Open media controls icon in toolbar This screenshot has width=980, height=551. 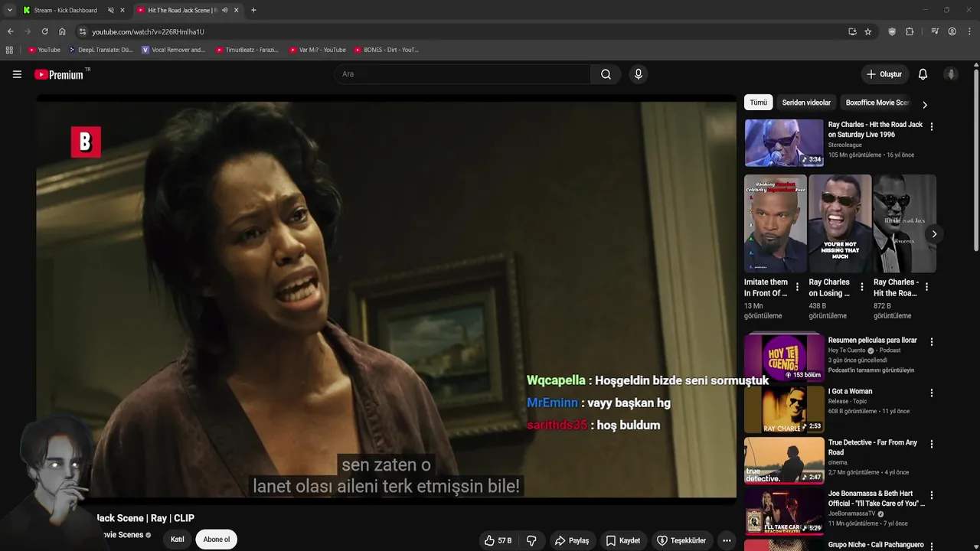(x=935, y=31)
